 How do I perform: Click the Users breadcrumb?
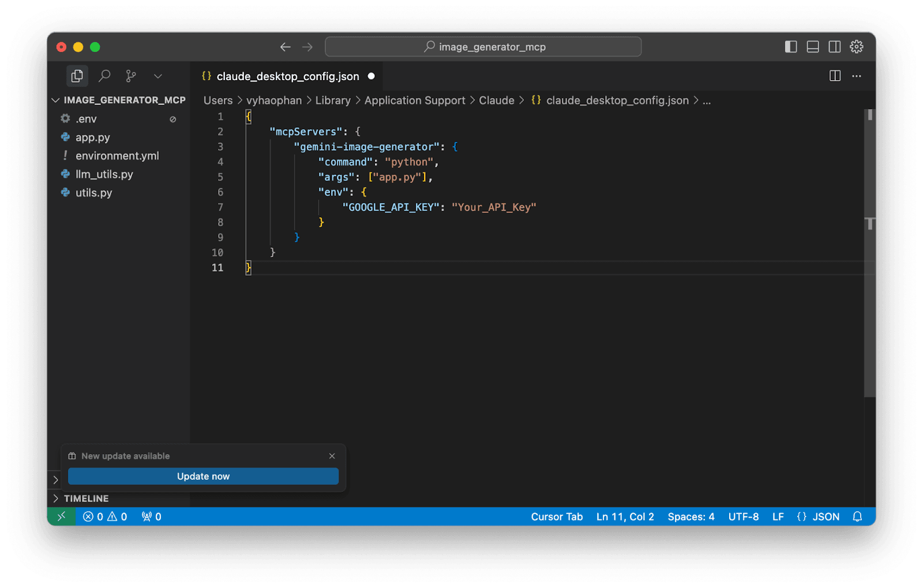click(x=218, y=100)
